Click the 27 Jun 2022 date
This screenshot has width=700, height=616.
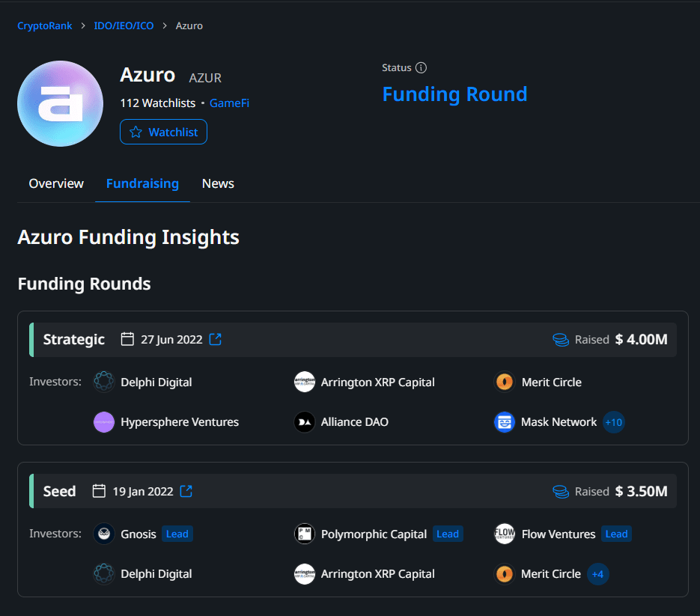(171, 340)
